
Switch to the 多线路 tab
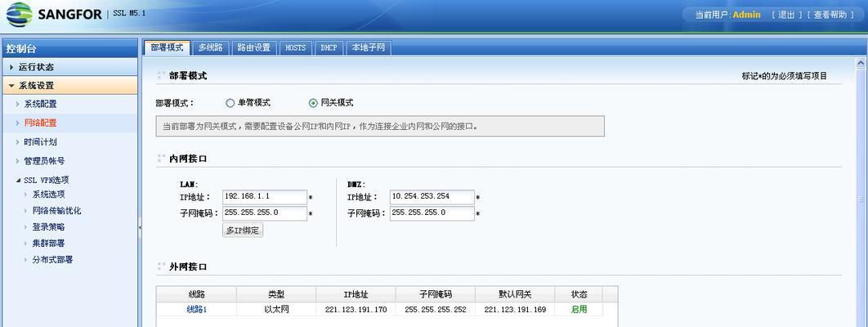coord(210,47)
